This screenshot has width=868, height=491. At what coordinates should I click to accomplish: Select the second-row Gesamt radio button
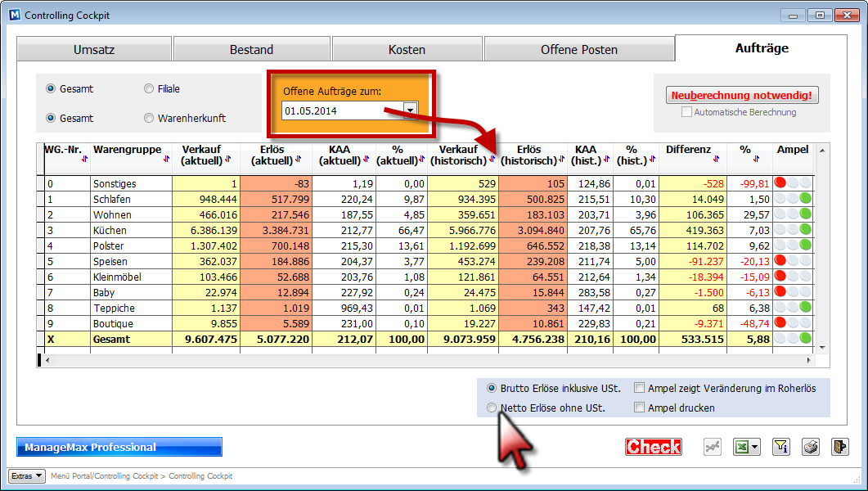(x=51, y=118)
